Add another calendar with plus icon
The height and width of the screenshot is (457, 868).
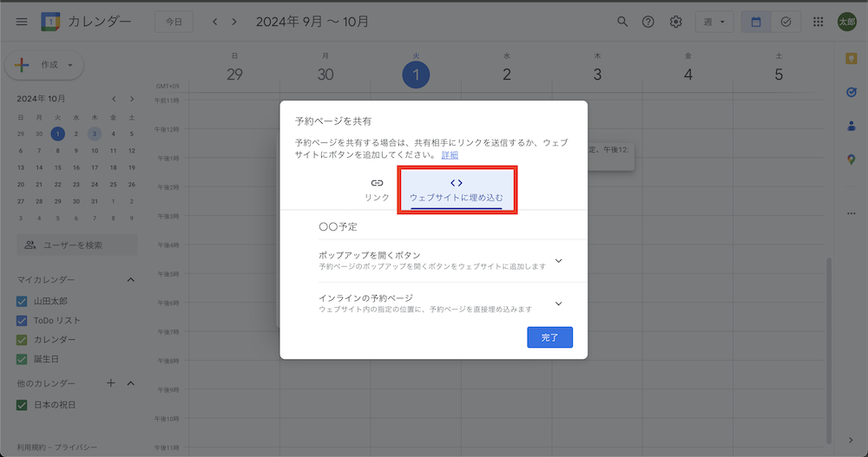[x=110, y=383]
